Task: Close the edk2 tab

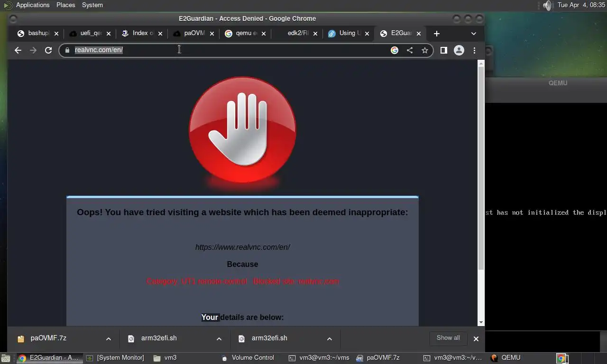Action: click(315, 34)
